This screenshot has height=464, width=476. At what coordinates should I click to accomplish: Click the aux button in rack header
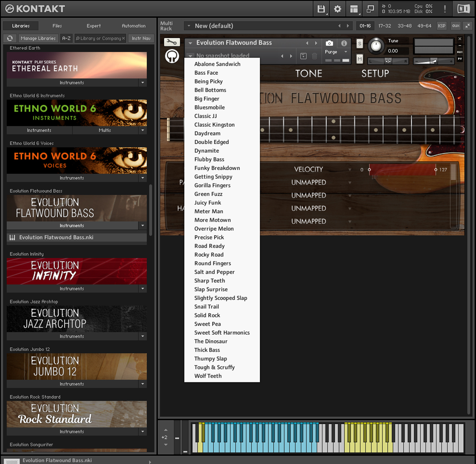pos(456,26)
